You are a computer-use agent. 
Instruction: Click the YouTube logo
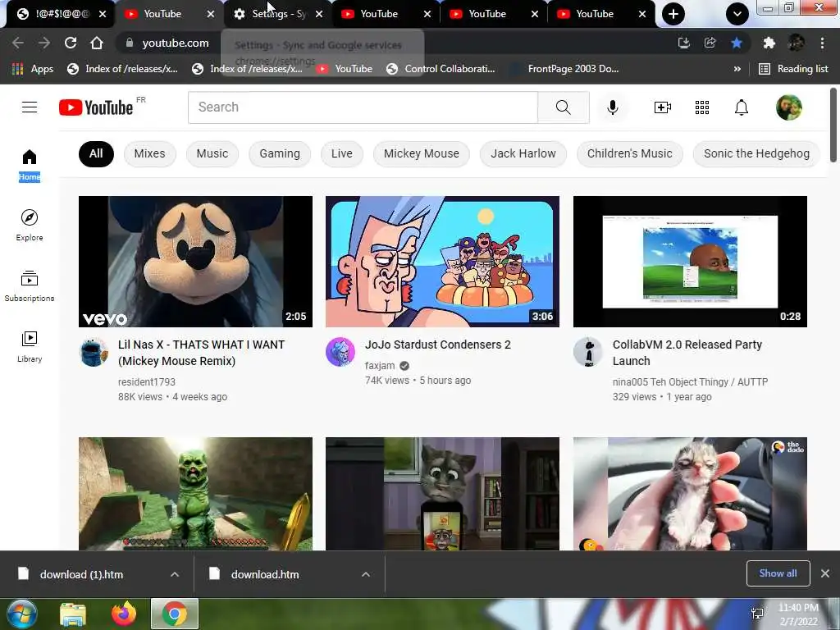tap(97, 107)
